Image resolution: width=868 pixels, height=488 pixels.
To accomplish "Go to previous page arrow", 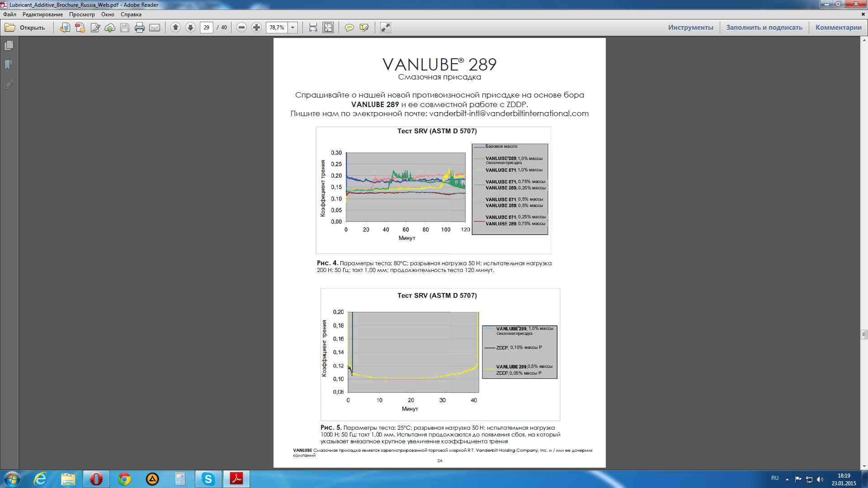I will [x=175, y=28].
